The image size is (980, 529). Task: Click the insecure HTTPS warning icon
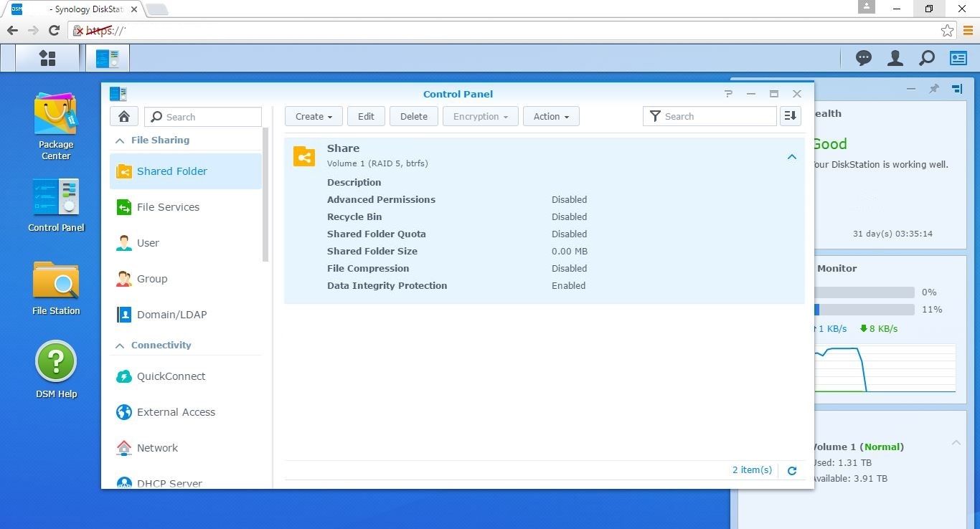(x=79, y=31)
